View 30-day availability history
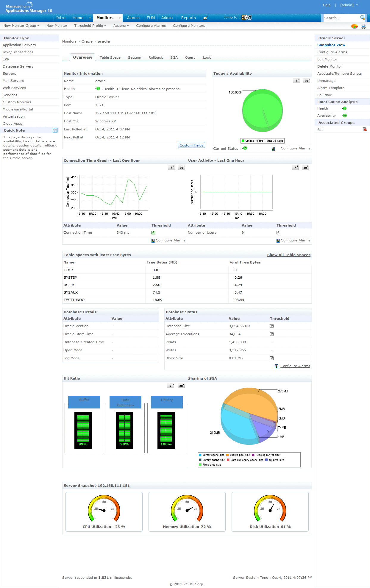 [307, 81]
